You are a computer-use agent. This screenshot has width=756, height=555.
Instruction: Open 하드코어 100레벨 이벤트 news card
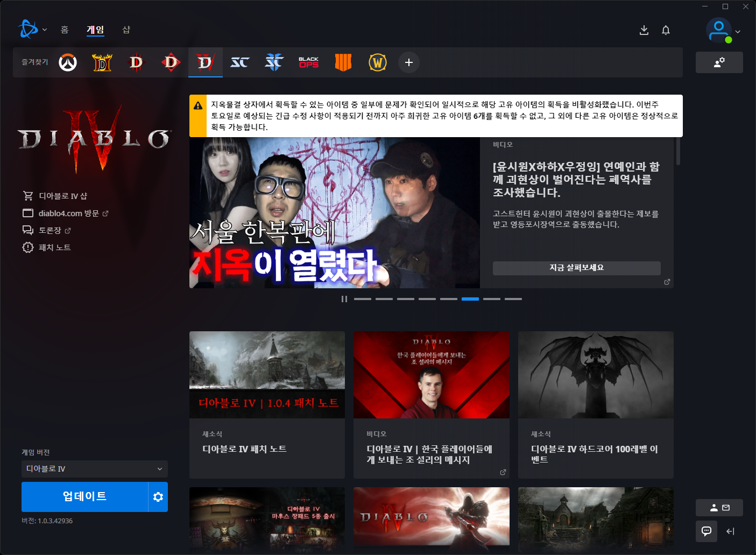click(596, 405)
